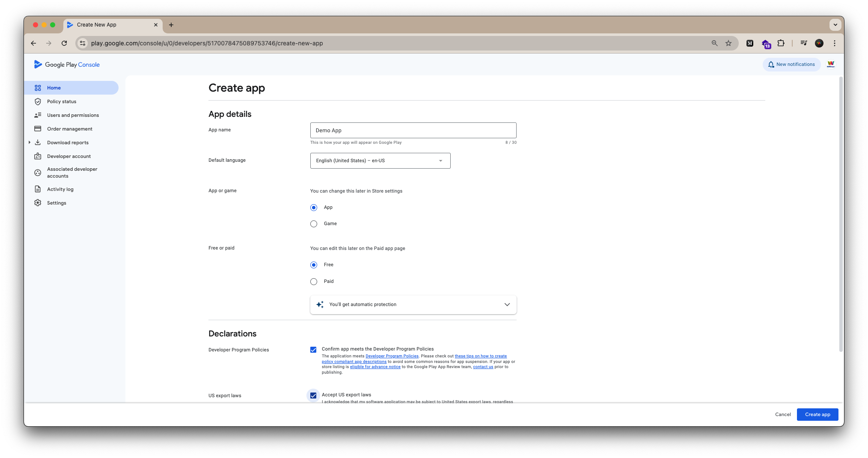The width and height of the screenshot is (868, 458).
Task: Open Users and permissions icon
Action: pyautogui.click(x=38, y=115)
